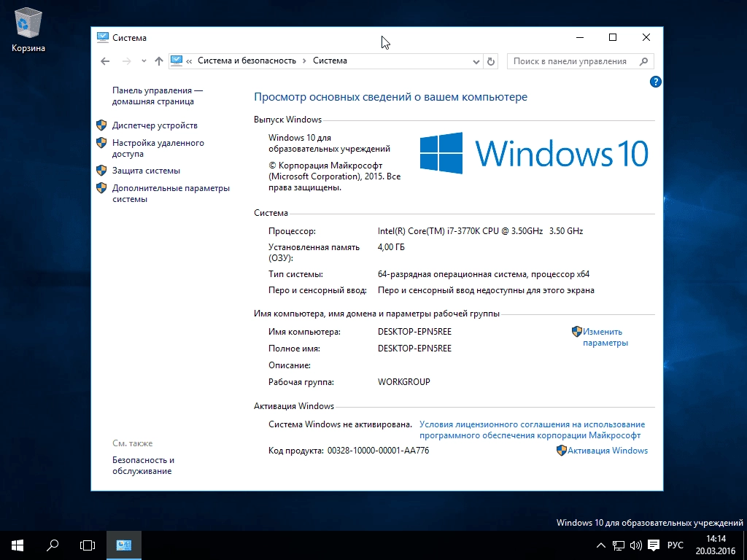
Task: Refresh the page with the refresh button
Action: [491, 61]
